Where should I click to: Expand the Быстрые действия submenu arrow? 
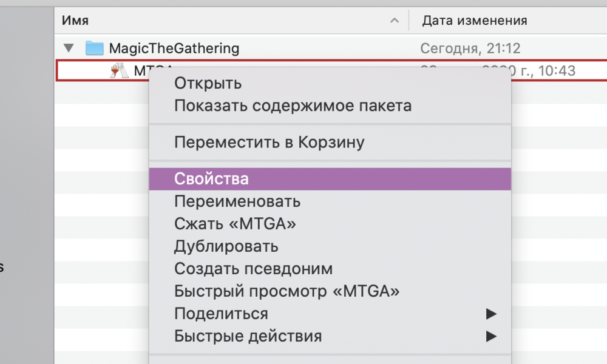point(490,336)
